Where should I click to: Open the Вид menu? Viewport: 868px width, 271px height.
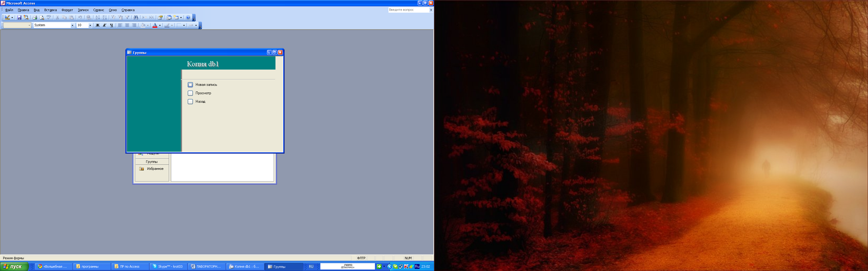coord(37,10)
